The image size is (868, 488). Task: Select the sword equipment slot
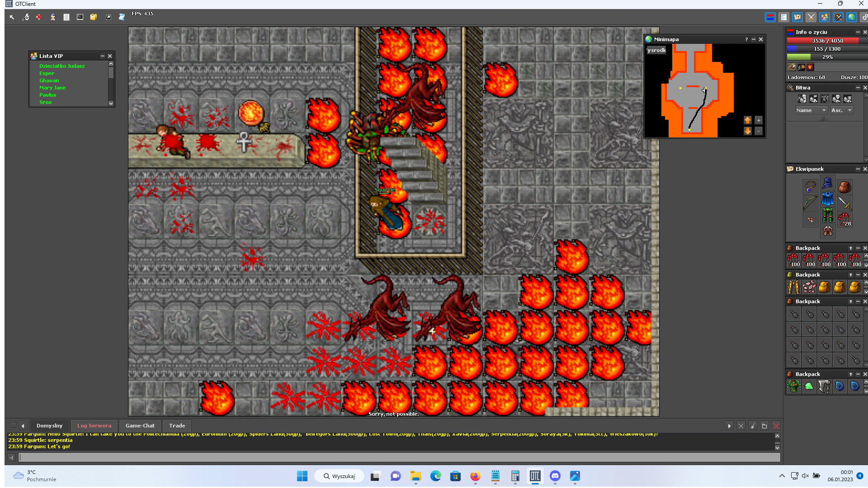[844, 203]
